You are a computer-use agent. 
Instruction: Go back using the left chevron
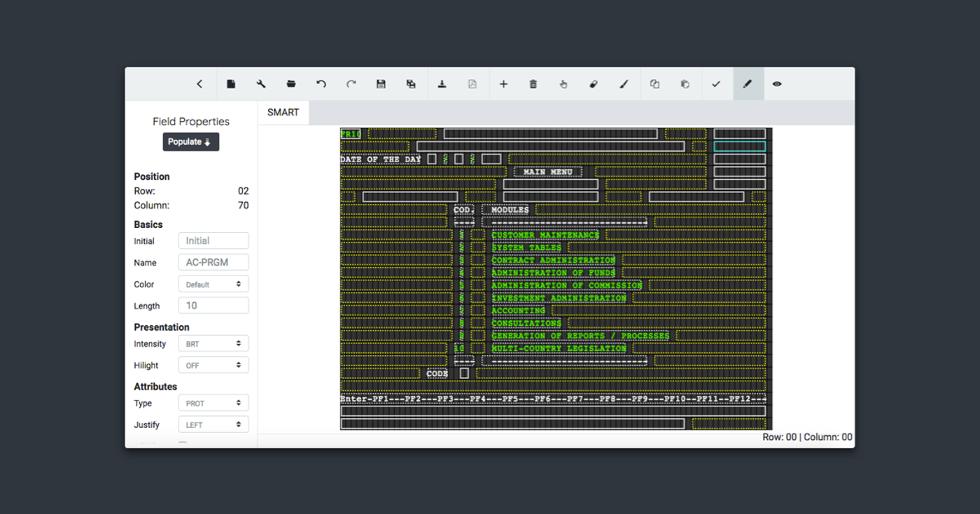pyautogui.click(x=199, y=84)
